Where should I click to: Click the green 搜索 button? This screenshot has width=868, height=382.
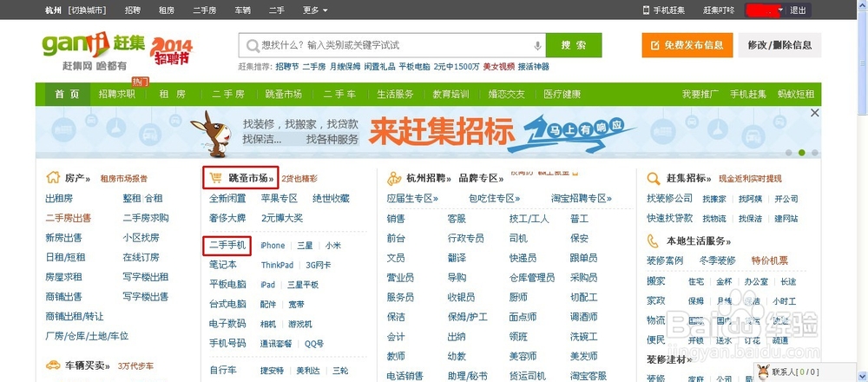(574, 45)
